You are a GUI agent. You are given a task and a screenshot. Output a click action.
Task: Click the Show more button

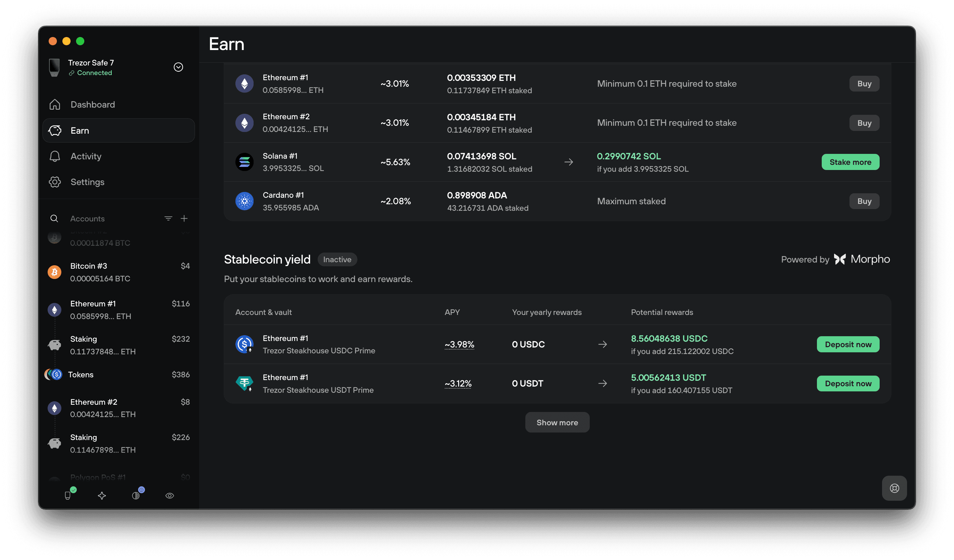click(x=557, y=422)
